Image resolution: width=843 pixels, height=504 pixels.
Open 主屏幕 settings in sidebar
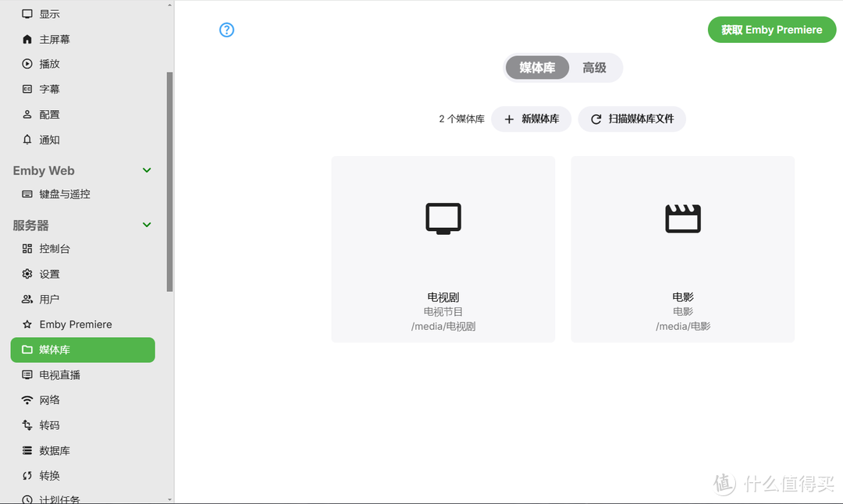[x=83, y=39]
